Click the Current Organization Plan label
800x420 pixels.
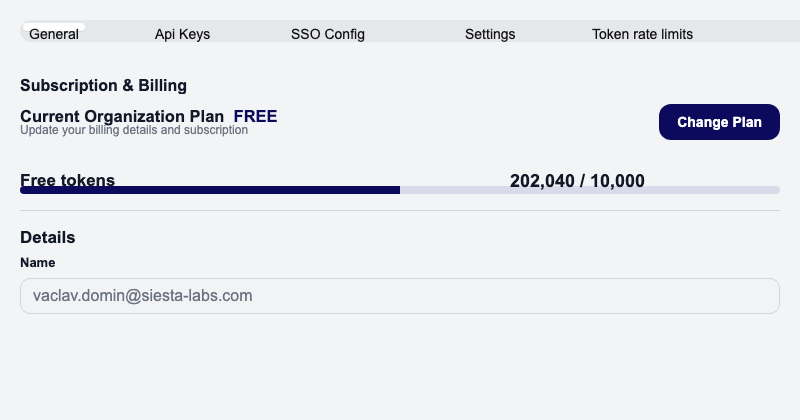pyautogui.click(x=122, y=116)
